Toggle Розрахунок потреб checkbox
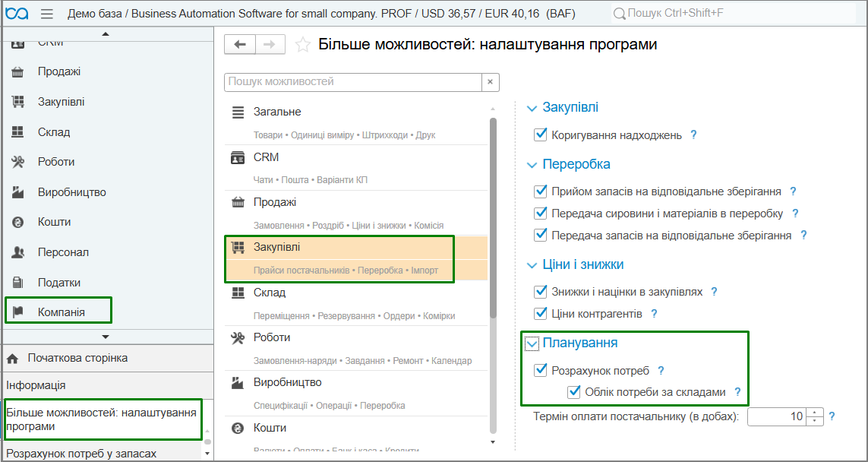 click(540, 370)
